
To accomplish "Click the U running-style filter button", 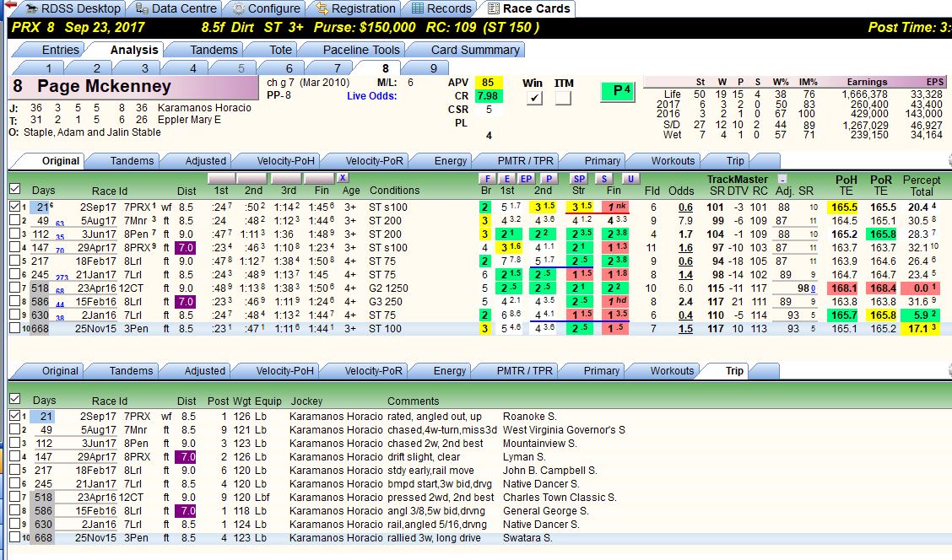I will point(630,179).
